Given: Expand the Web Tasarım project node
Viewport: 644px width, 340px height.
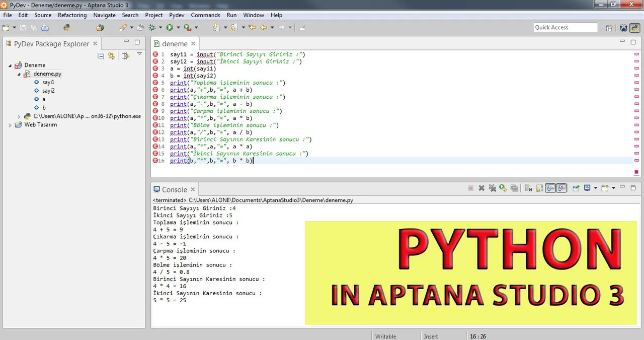Looking at the screenshot, I should point(11,125).
